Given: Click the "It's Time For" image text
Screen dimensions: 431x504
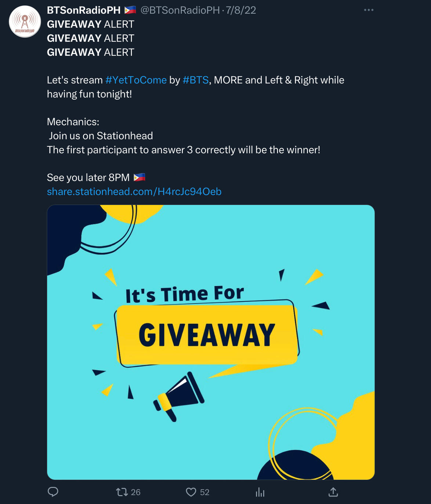Looking at the screenshot, I should point(185,295).
